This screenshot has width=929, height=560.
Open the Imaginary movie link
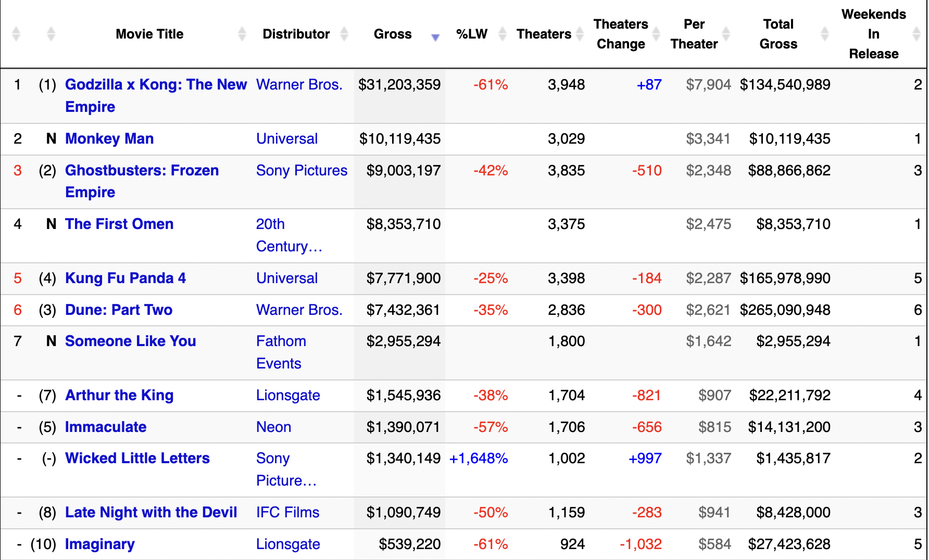click(x=100, y=544)
